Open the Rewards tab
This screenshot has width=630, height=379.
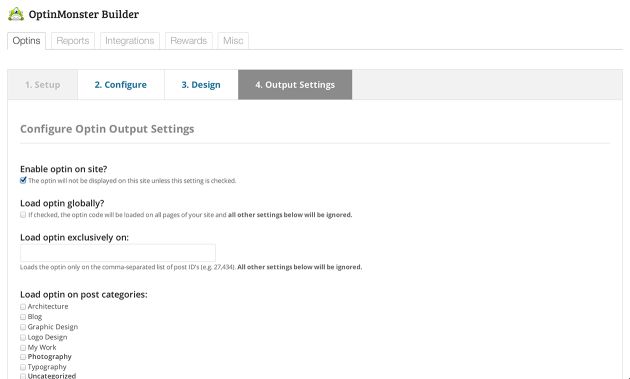coord(188,41)
